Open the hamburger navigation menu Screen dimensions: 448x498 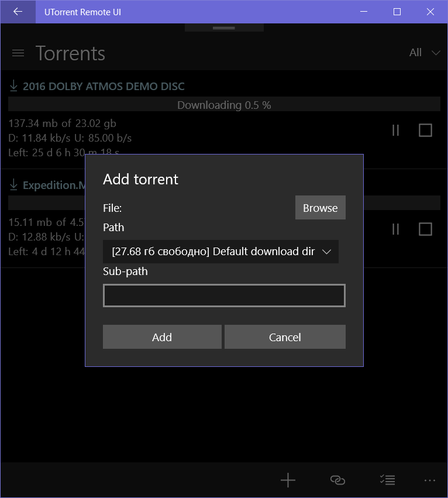point(18,53)
